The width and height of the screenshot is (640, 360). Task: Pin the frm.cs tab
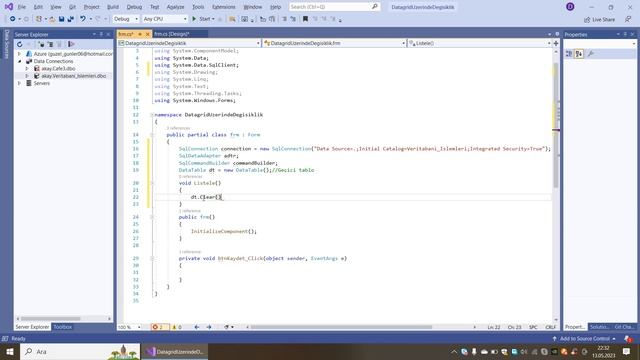pos(140,34)
